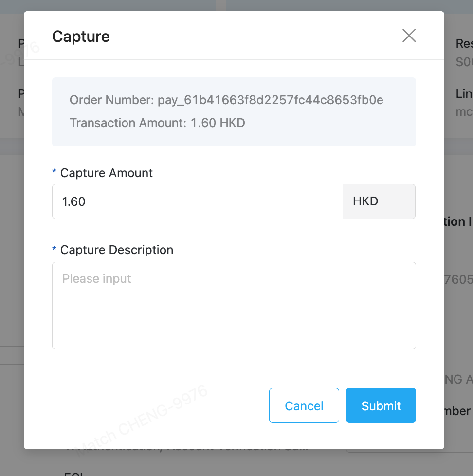Close the Capture dialog with the X icon
The image size is (473, 476).
pyautogui.click(x=409, y=36)
